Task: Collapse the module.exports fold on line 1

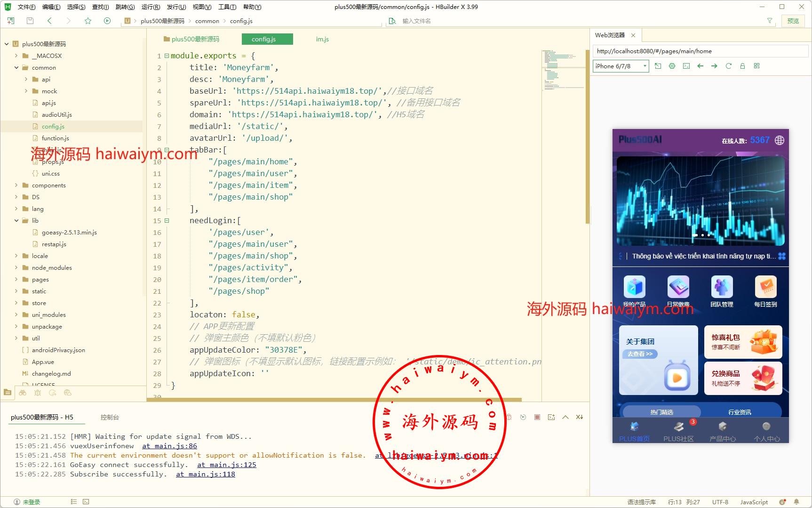Action: [167, 56]
